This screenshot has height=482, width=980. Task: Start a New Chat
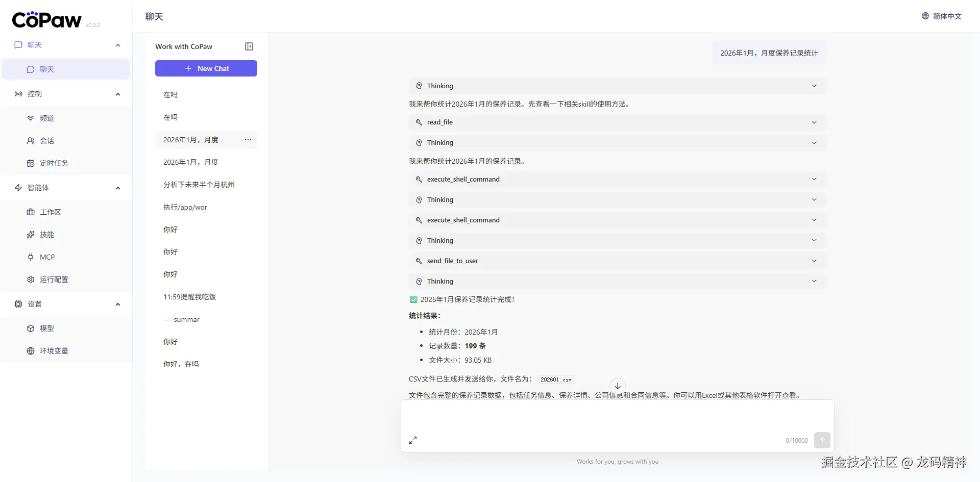pyautogui.click(x=206, y=68)
